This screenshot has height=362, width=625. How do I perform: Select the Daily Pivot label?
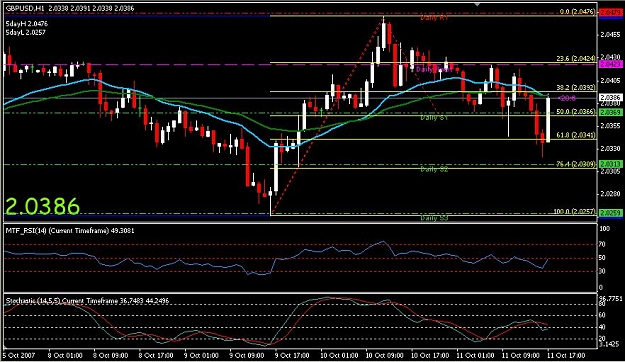[x=434, y=69]
